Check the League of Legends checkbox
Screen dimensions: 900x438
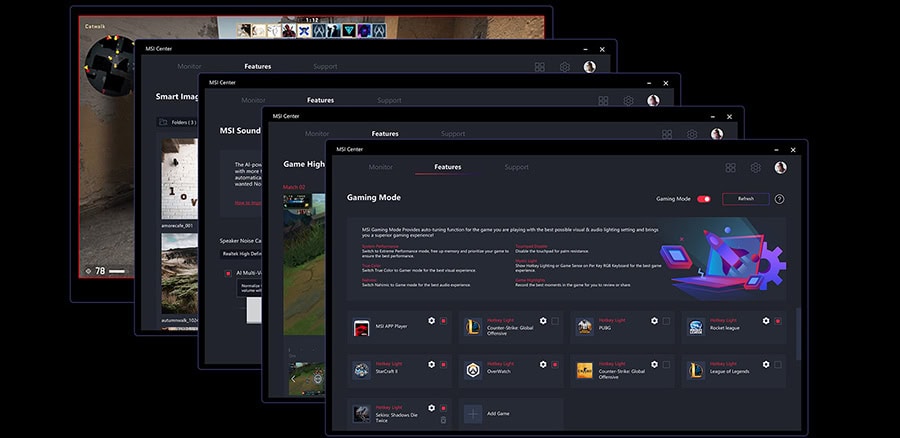pos(778,365)
